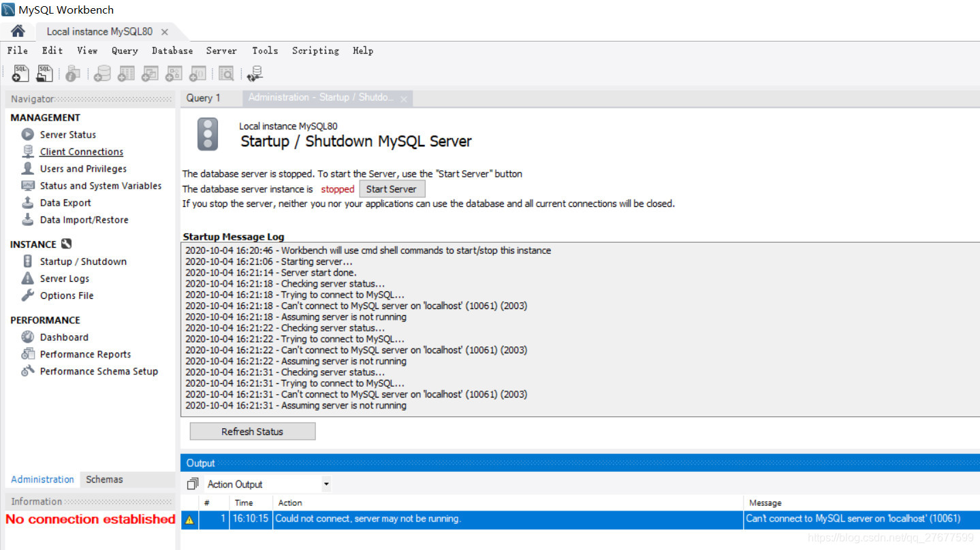Switch to the Administration navigator tab
The width and height of the screenshot is (980, 550).
click(x=42, y=479)
